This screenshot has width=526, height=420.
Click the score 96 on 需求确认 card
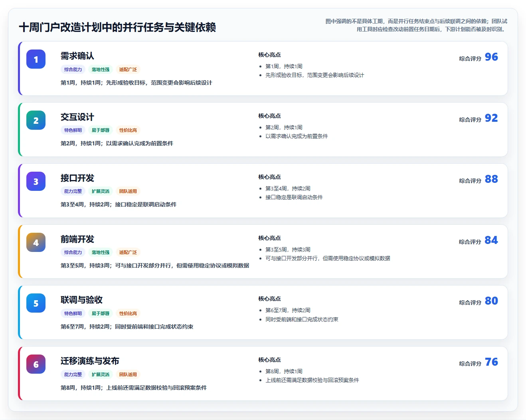coord(491,57)
